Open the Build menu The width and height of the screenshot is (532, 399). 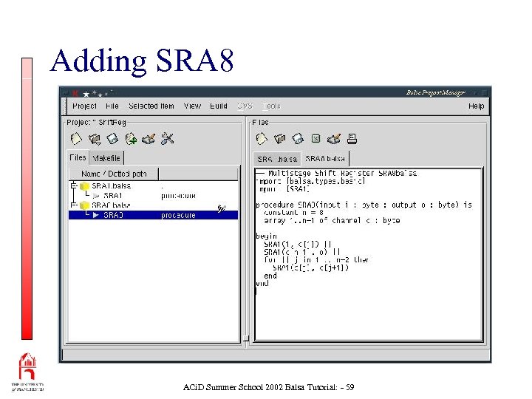pyautogui.click(x=219, y=106)
